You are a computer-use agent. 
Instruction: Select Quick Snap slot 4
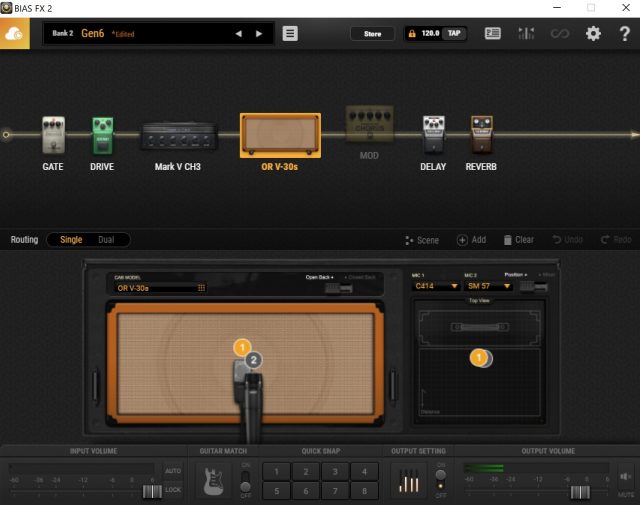tap(364, 472)
